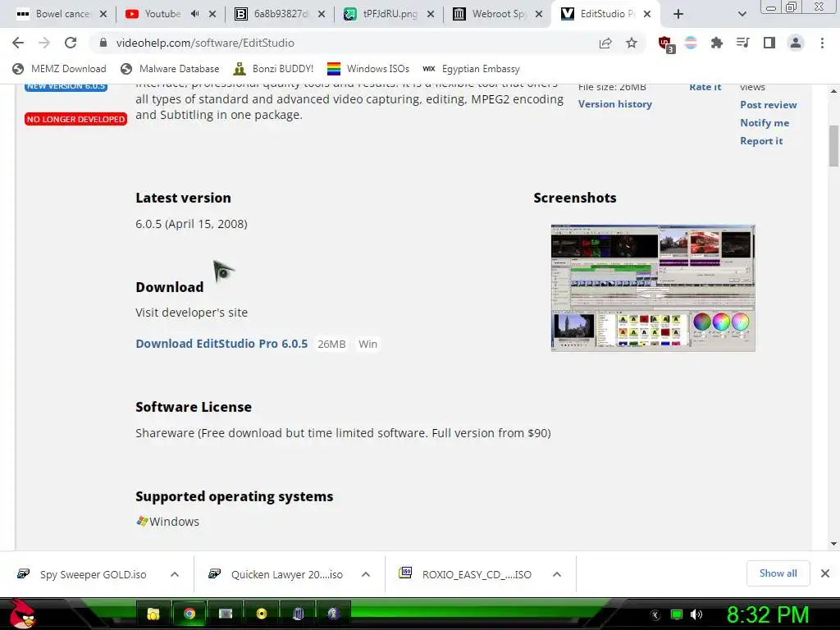Open the yellow disc taskbar icon
840x630 pixels.
262,614
